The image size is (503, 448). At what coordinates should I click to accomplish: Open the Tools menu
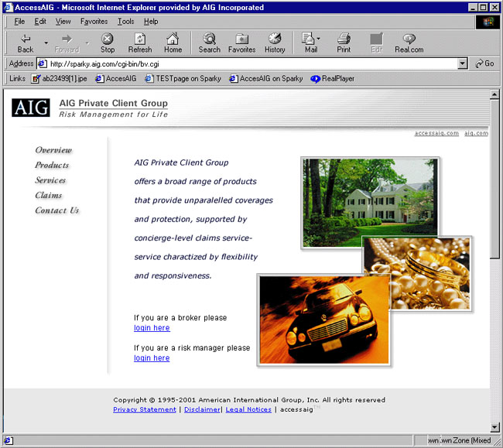(x=125, y=22)
